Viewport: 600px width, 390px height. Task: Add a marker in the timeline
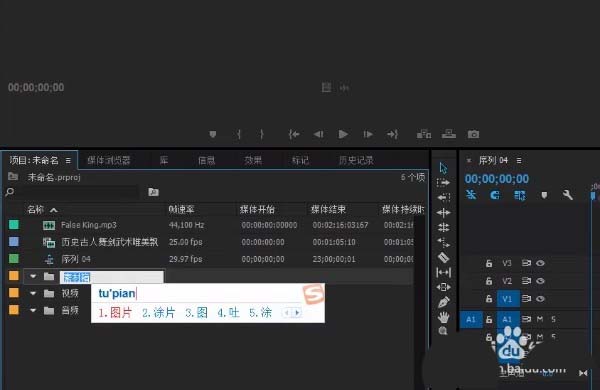pyautogui.click(x=544, y=195)
